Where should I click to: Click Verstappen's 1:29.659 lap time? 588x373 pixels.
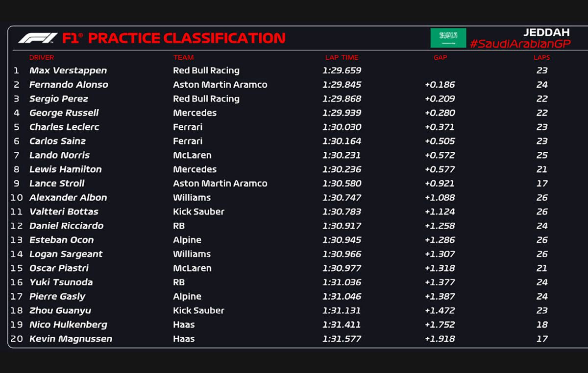[x=342, y=70]
